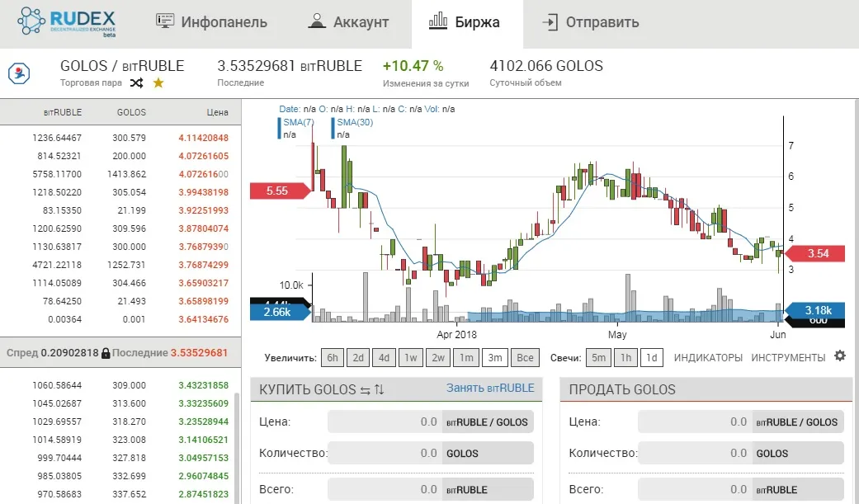Select 1h candle size

(x=625, y=358)
